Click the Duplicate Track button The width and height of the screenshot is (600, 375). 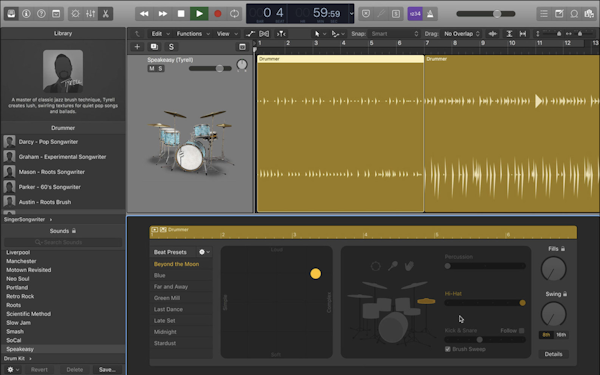[x=154, y=47]
